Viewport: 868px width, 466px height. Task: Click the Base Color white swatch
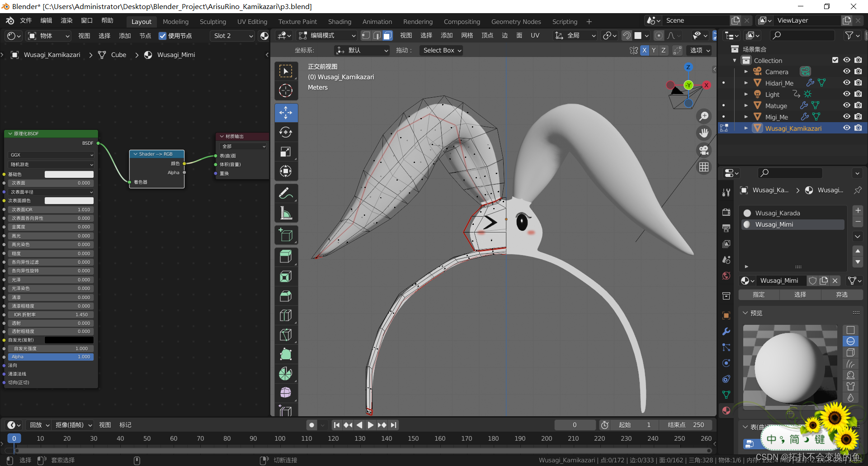69,174
